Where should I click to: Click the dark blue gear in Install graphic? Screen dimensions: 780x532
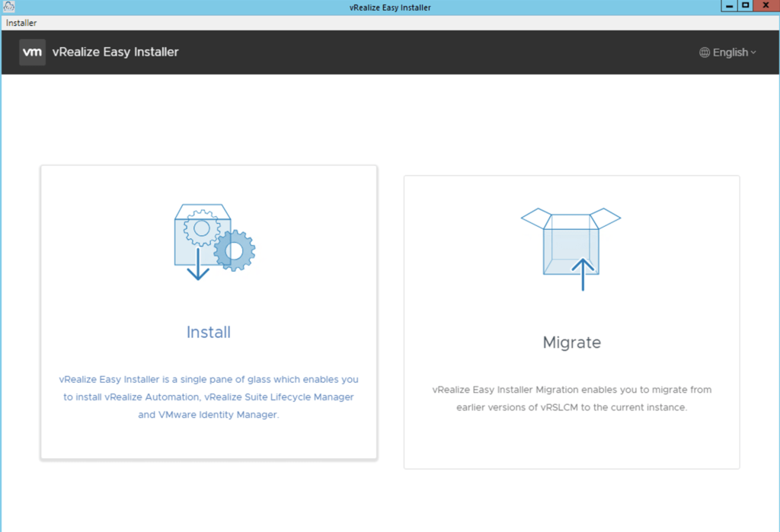(x=235, y=250)
